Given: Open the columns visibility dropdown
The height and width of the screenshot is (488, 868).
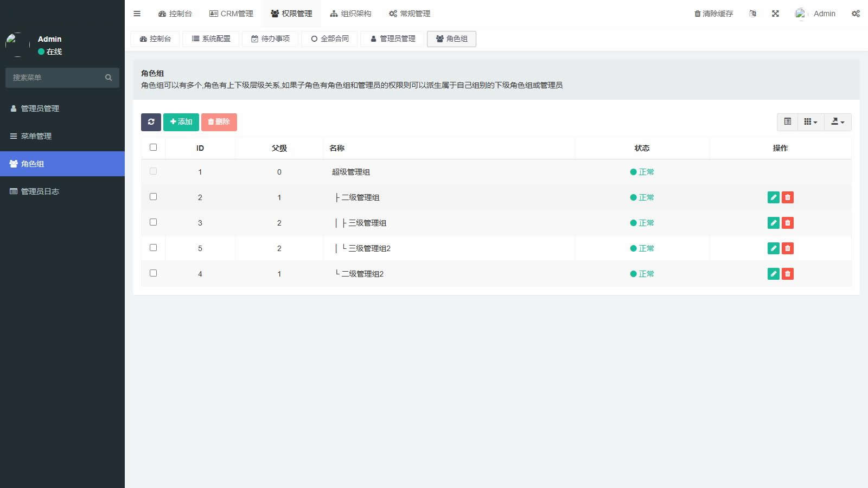Looking at the screenshot, I should [x=810, y=122].
